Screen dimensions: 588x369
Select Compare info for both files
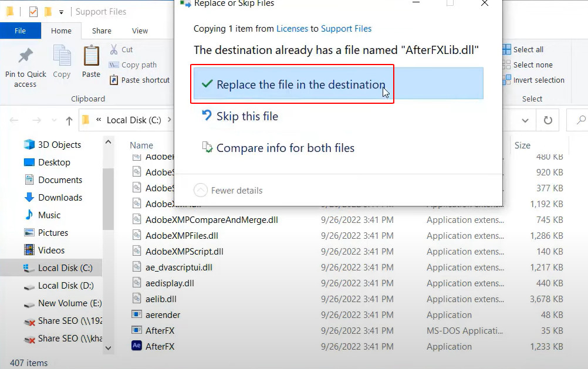click(x=285, y=148)
